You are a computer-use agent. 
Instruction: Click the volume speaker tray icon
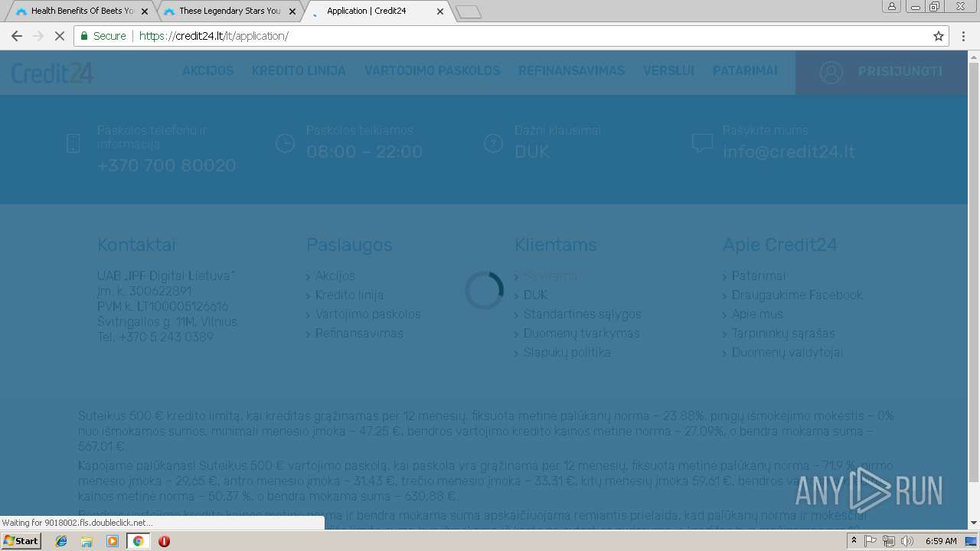(x=907, y=541)
